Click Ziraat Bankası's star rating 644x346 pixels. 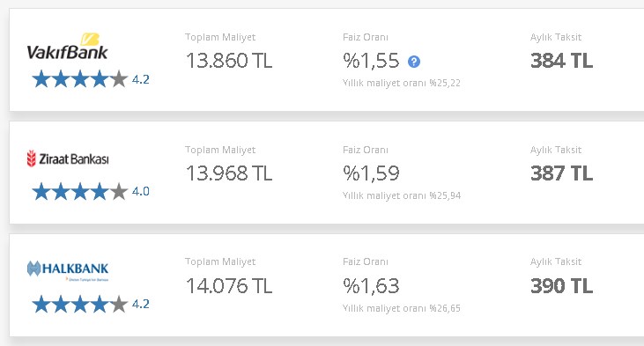(79, 191)
